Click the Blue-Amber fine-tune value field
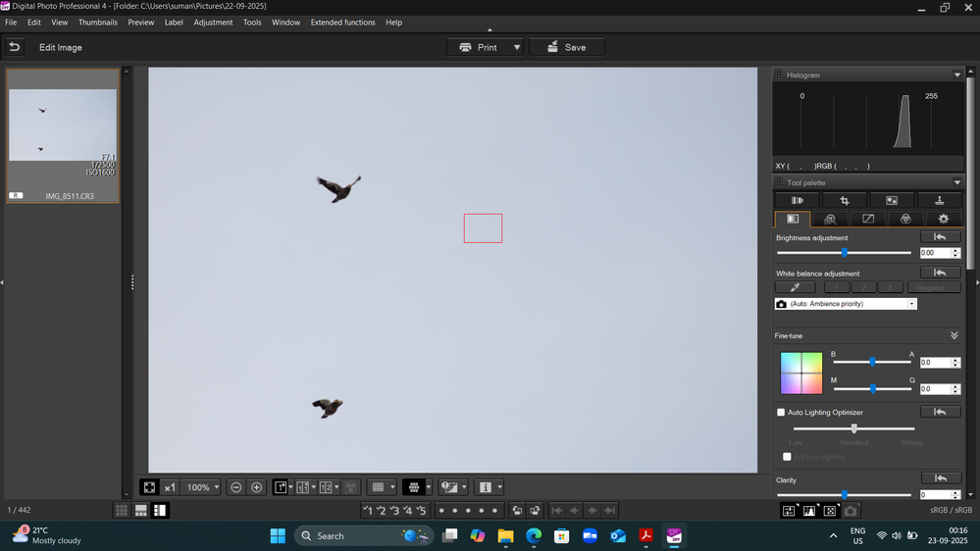Viewport: 980px width, 551px height. click(935, 363)
